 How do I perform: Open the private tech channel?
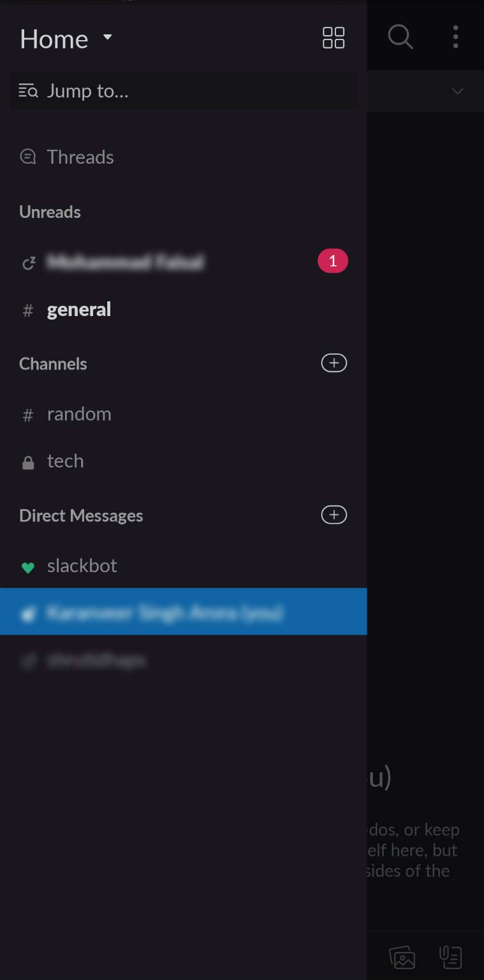(x=184, y=461)
